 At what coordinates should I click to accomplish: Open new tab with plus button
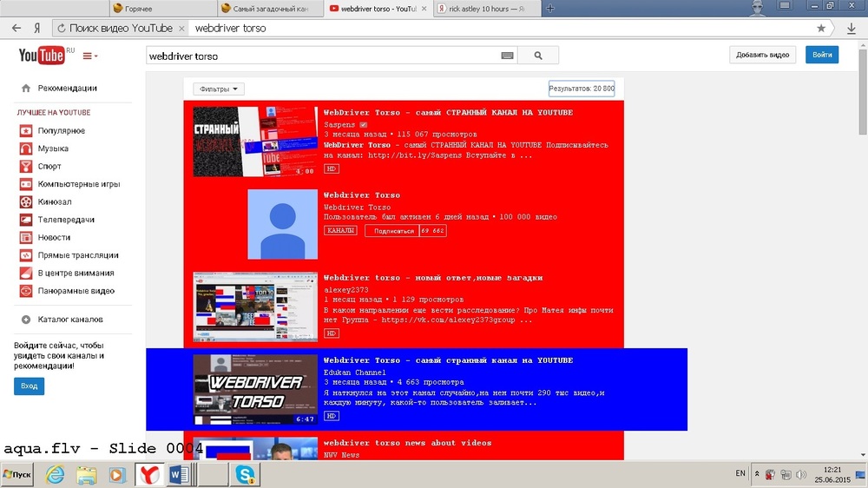click(x=550, y=9)
